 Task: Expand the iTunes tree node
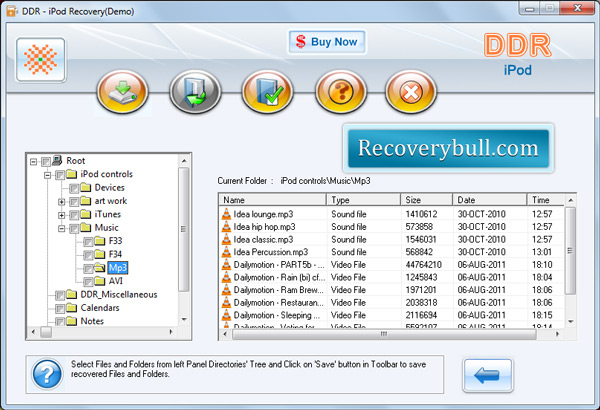[62, 215]
